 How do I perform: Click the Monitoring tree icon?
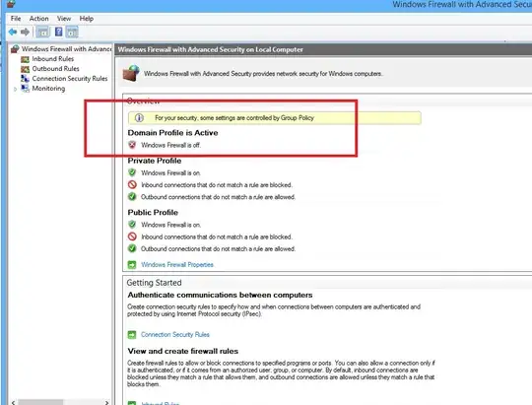[x=25, y=89]
